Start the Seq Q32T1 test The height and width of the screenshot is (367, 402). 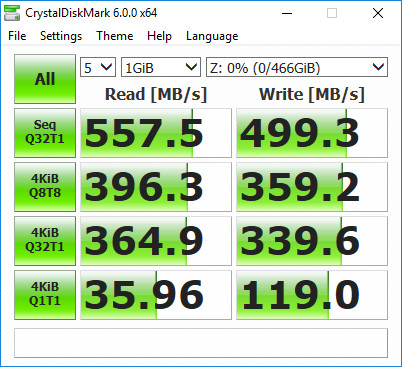click(45, 133)
